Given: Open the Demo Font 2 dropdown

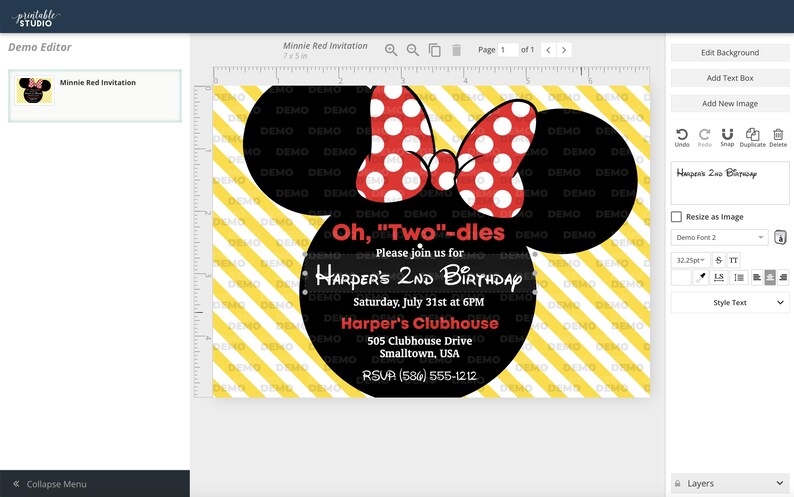Looking at the screenshot, I should 719,237.
